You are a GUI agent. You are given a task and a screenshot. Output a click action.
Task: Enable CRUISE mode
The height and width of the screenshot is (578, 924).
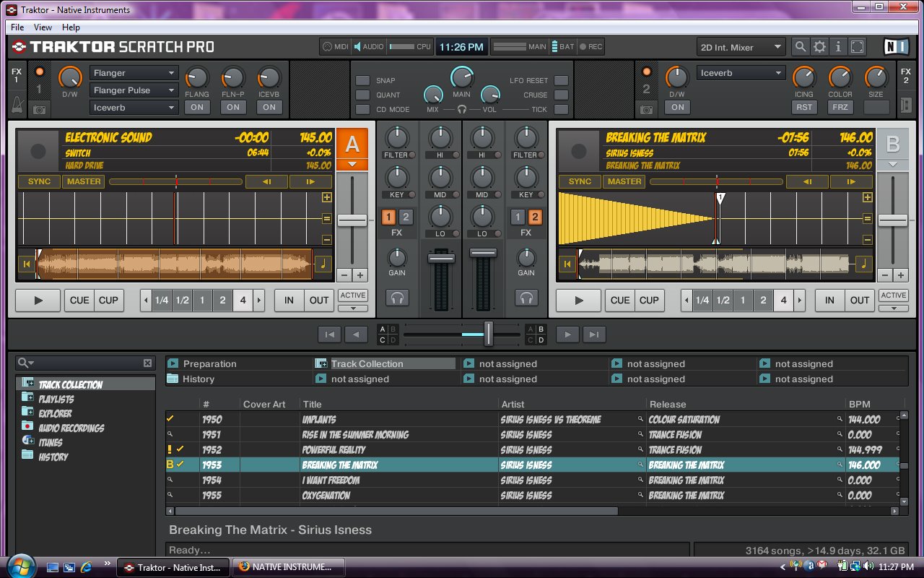pyautogui.click(x=561, y=95)
